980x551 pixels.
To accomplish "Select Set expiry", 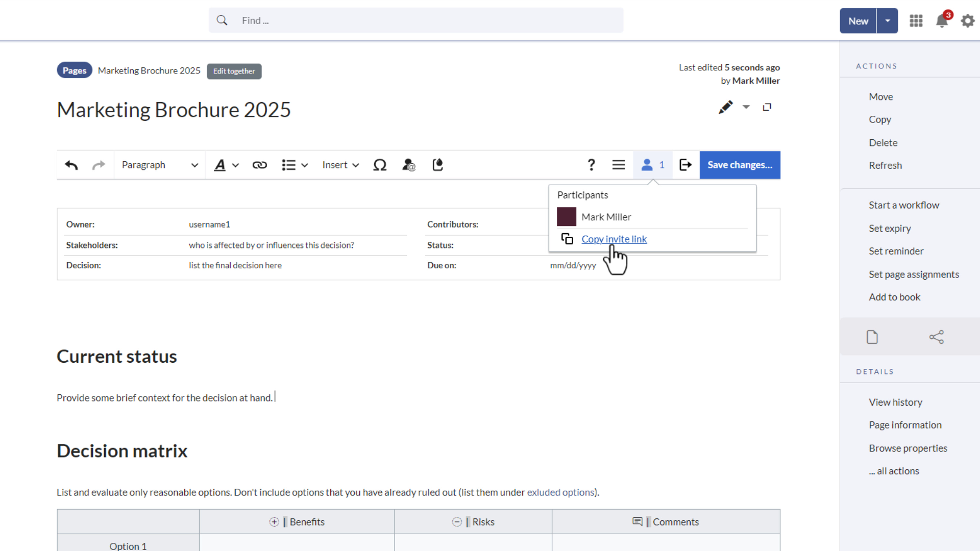I will point(890,228).
